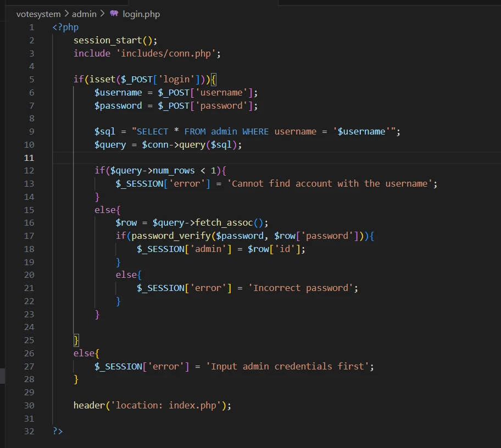The width and height of the screenshot is (501, 448).
Task: Click the login.php breadcrumb item
Action: [x=141, y=14]
